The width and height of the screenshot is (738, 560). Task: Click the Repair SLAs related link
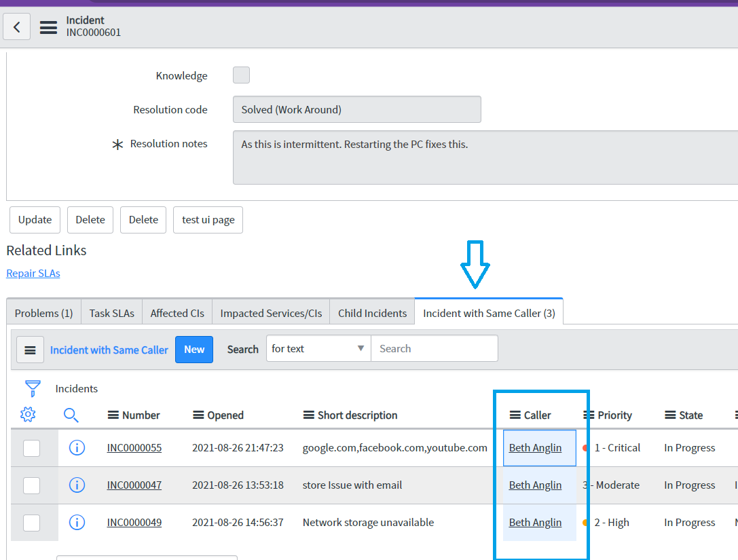coord(33,273)
